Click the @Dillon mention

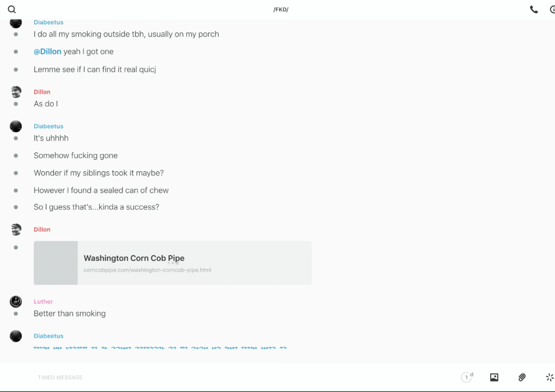48,52
